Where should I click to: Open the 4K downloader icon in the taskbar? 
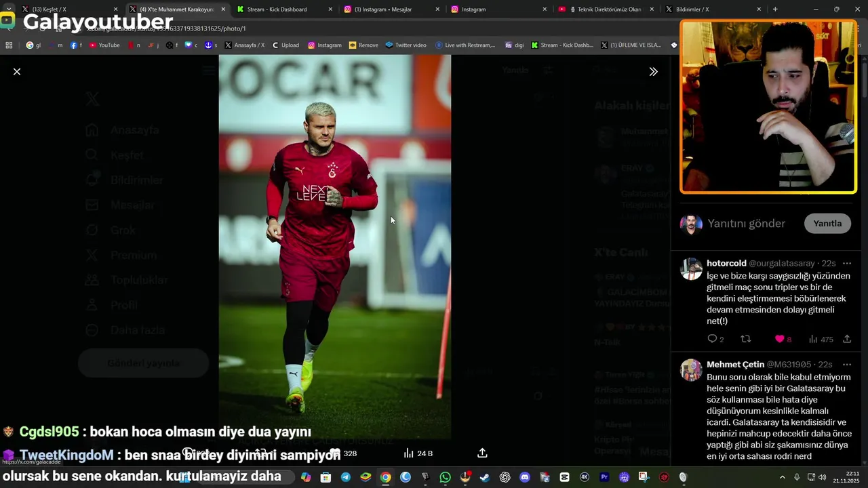click(585, 477)
